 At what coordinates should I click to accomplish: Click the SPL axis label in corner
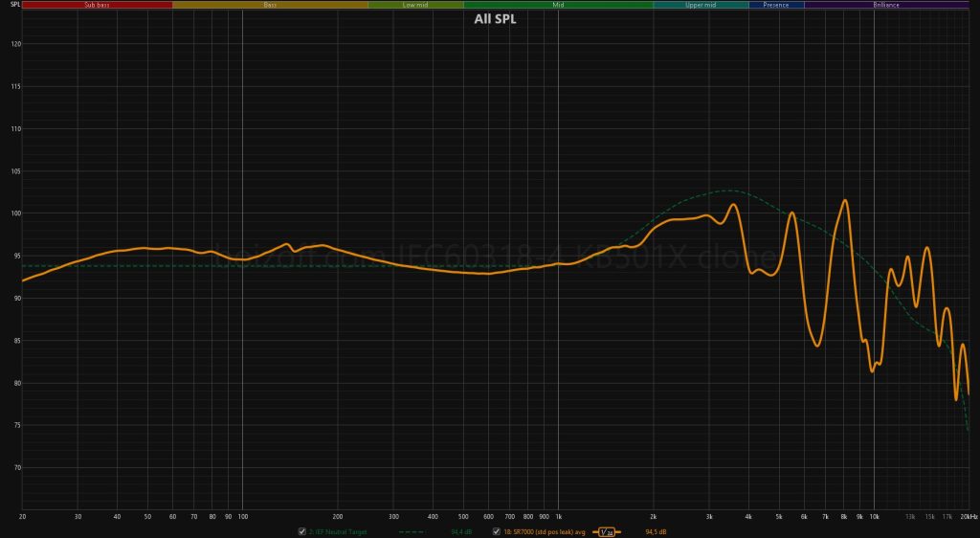coord(10,6)
